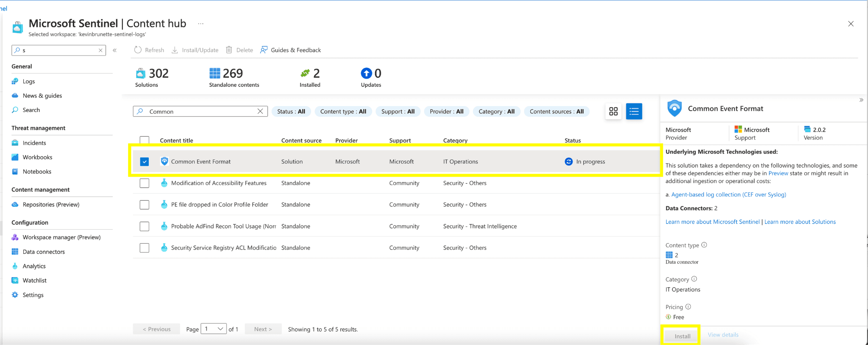Screen dimensions: 868x345
Task: Tick the select-all checkbox in header
Action: coord(145,140)
